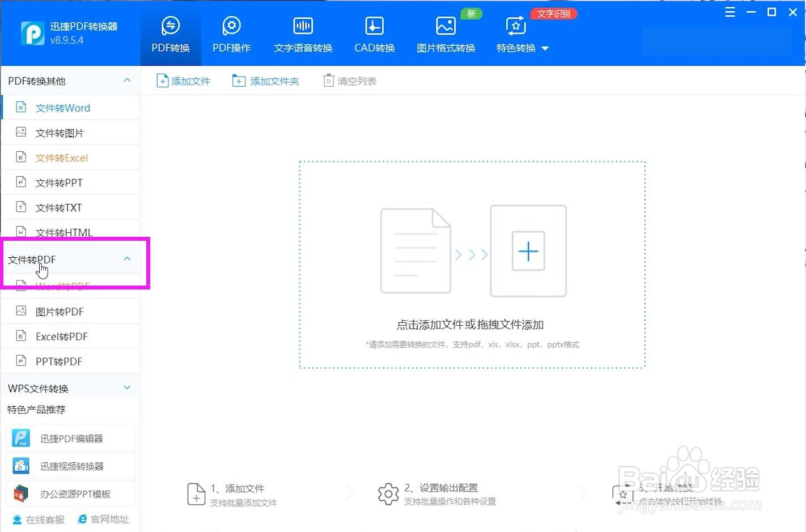Click the PDF转换 swap icon
806x532 pixels.
click(x=170, y=25)
